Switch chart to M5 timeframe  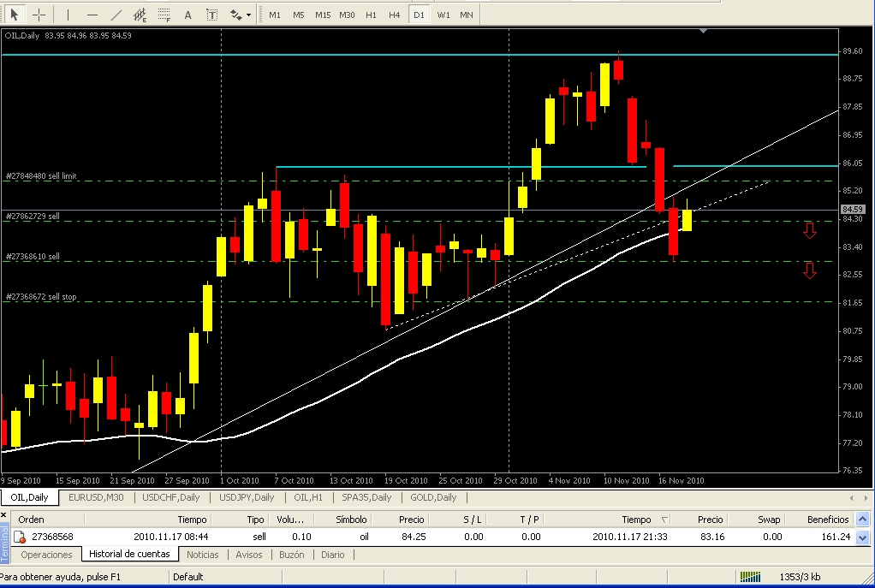[299, 15]
